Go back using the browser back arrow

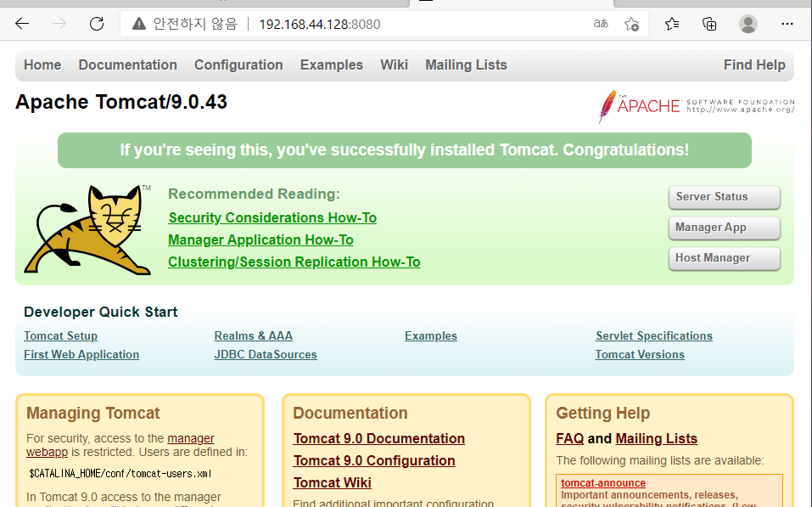point(22,24)
